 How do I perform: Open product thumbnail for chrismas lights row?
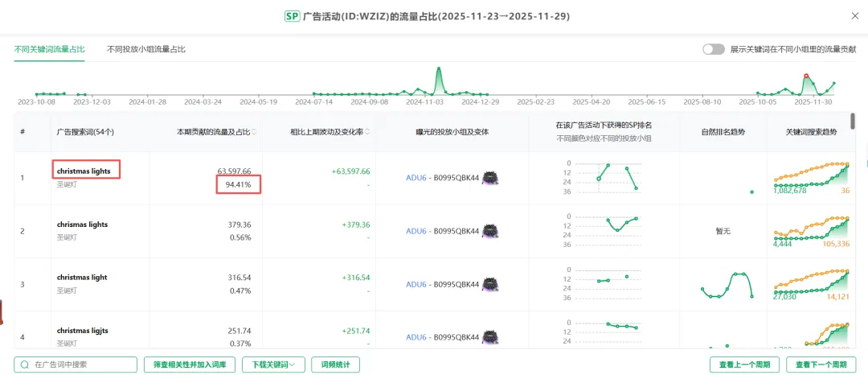coord(490,231)
